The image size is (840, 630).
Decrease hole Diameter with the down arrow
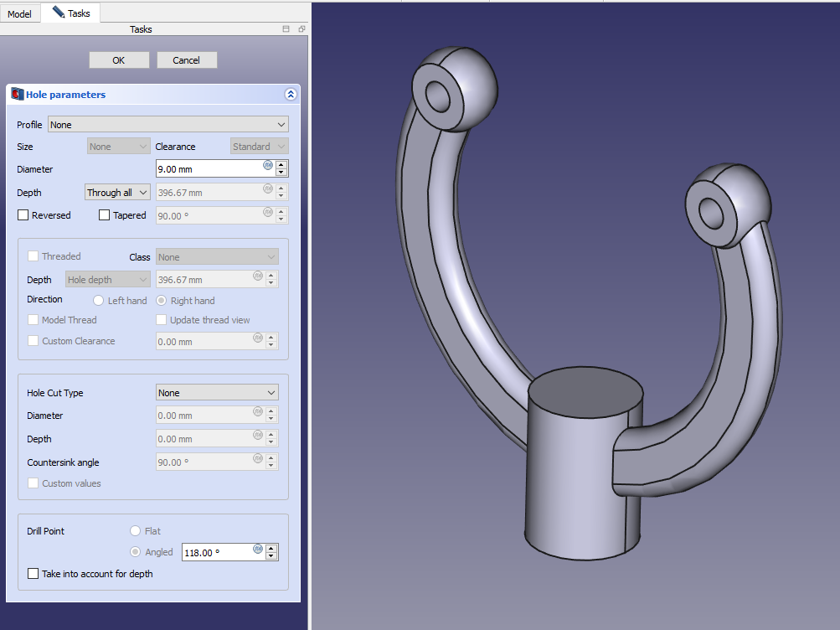coord(281,173)
